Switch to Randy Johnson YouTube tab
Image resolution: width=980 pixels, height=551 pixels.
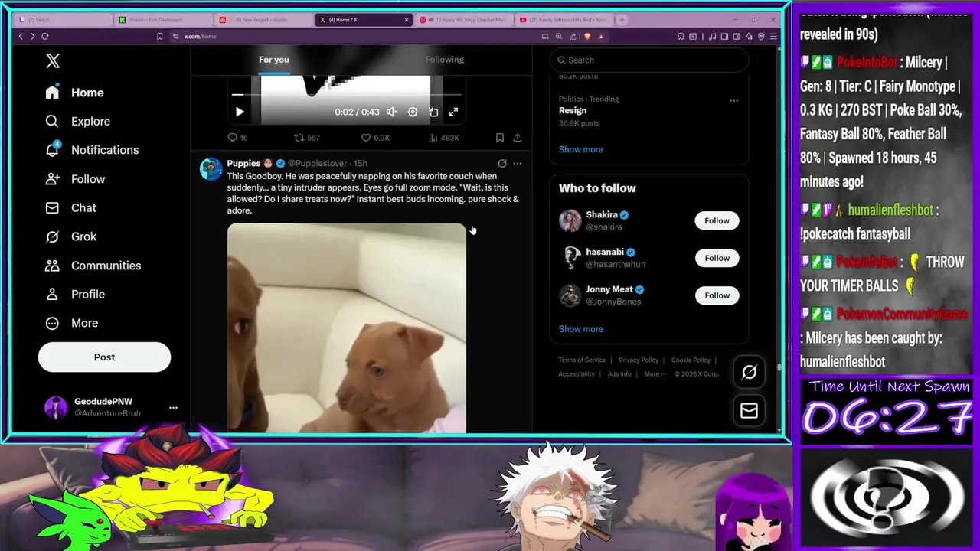[x=564, y=19]
